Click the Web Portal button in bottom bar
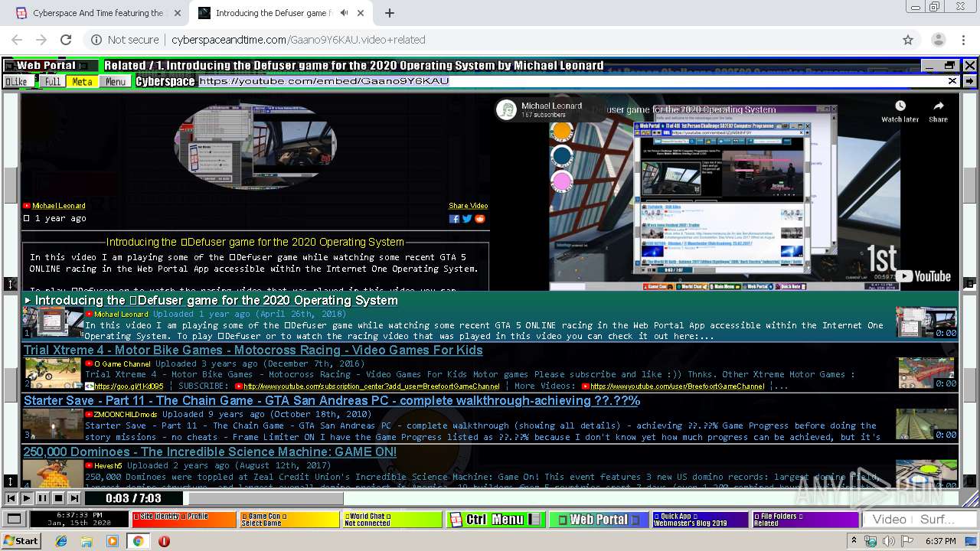980x551 pixels. [599, 520]
